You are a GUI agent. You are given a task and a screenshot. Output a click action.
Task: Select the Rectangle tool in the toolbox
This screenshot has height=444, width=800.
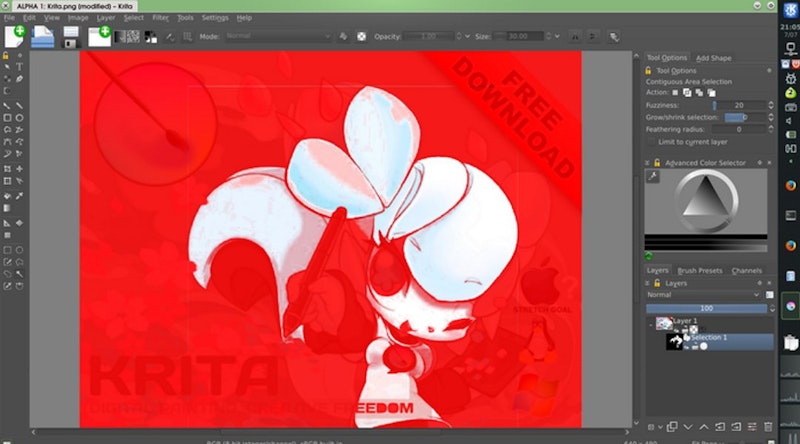[7, 117]
